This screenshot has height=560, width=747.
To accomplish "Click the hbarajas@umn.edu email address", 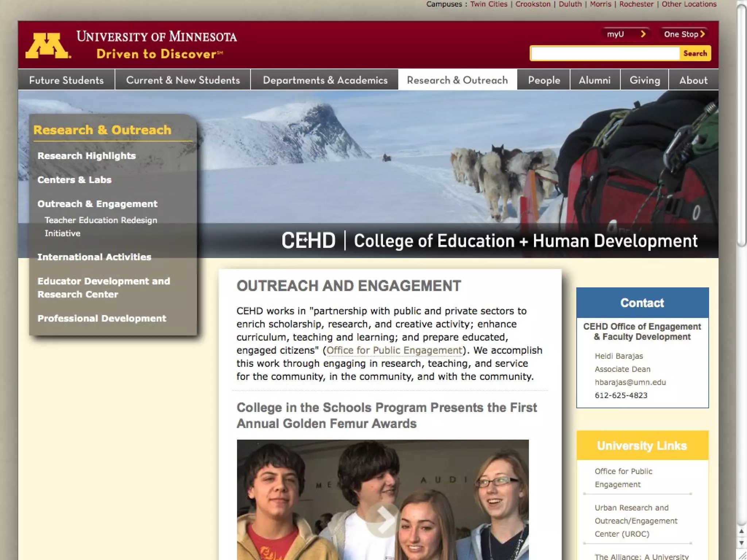I will (630, 382).
